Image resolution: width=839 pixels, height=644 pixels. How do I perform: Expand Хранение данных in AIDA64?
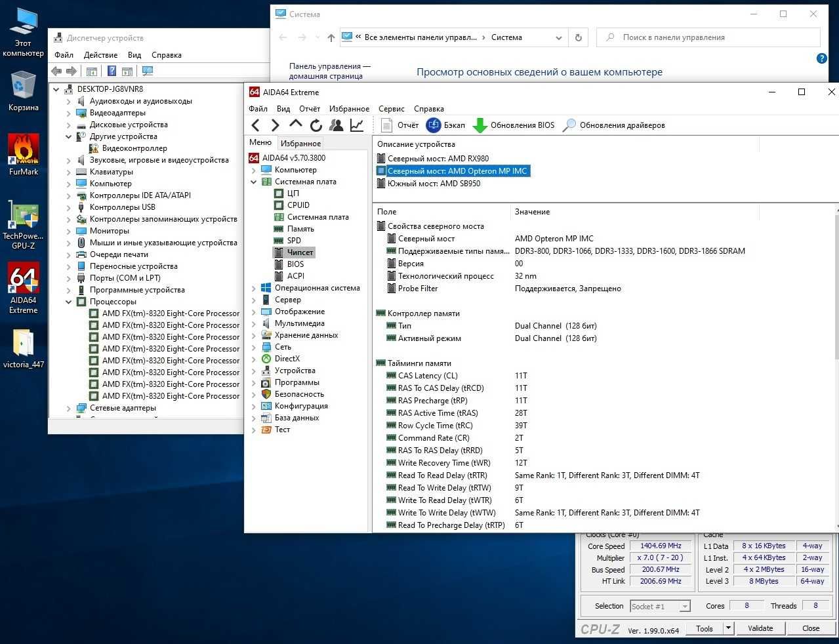click(x=254, y=335)
